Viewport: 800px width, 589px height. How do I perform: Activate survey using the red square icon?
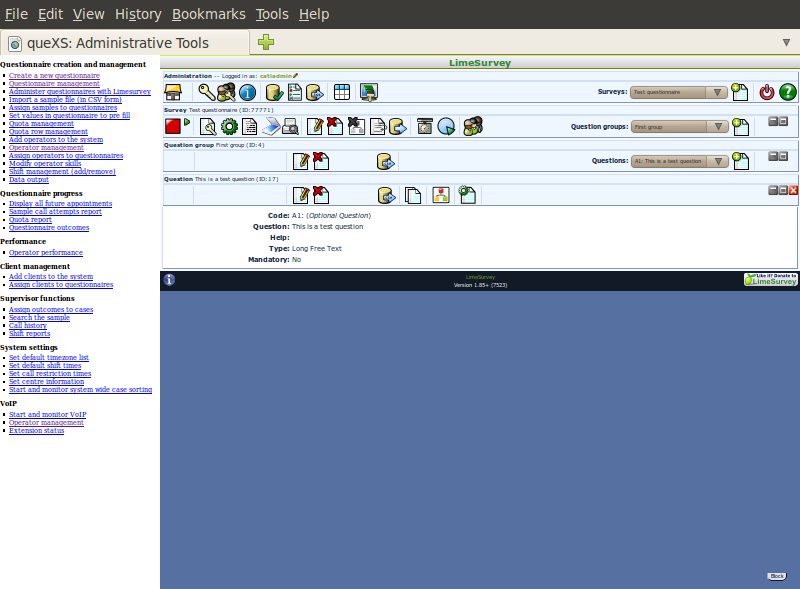(x=173, y=126)
